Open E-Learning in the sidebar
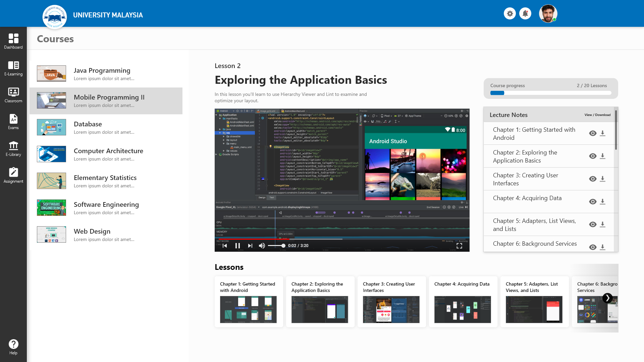Screen dimensions: 644x362 pyautogui.click(x=13, y=68)
